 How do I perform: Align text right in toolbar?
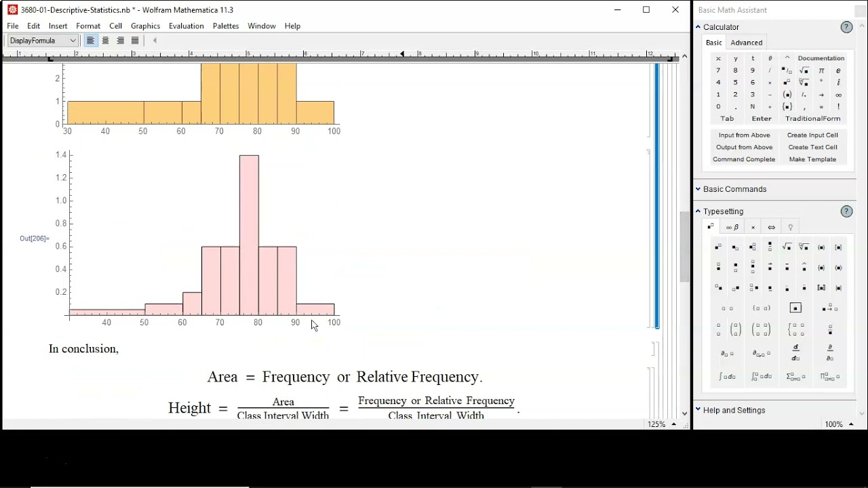[x=120, y=41]
